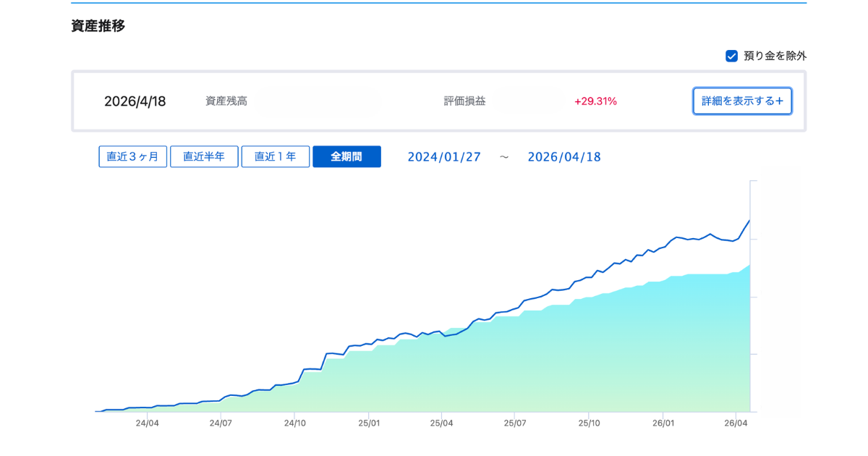The image size is (868, 456).
Task: Click the 26/01 x-axis label
Action: 663,423
